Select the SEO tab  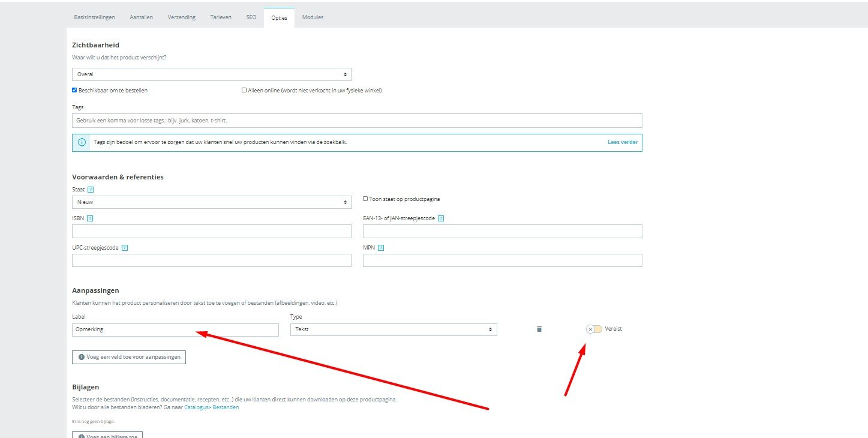[251, 17]
